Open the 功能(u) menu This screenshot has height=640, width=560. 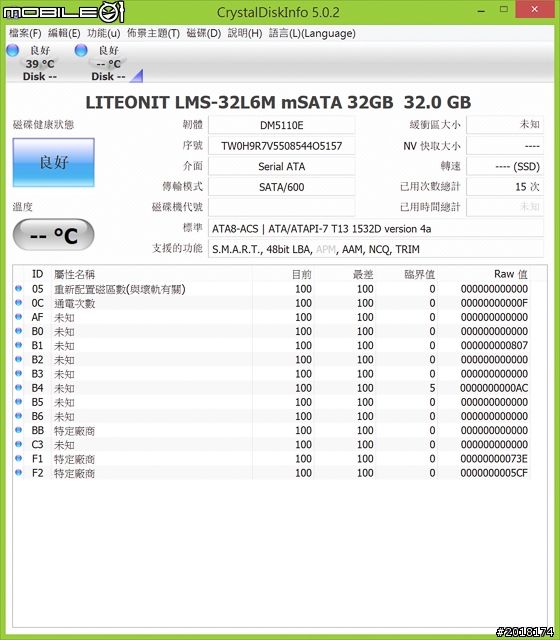click(x=104, y=33)
